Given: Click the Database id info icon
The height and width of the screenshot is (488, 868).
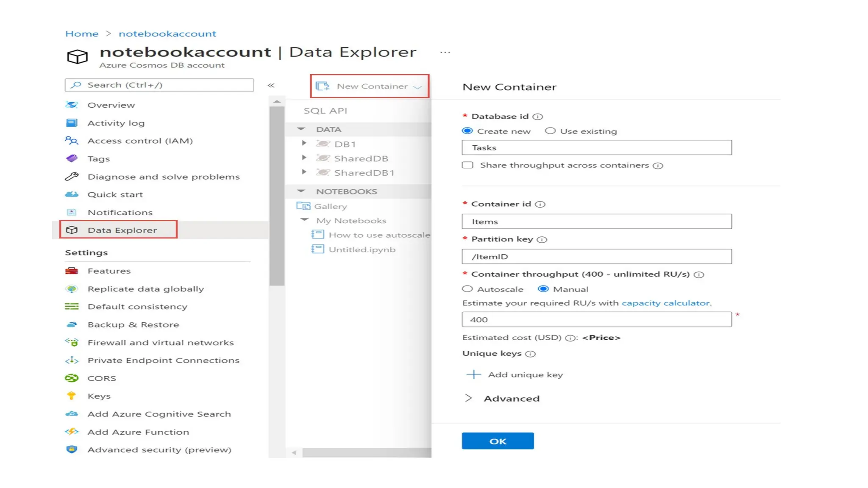Looking at the screenshot, I should tap(538, 116).
